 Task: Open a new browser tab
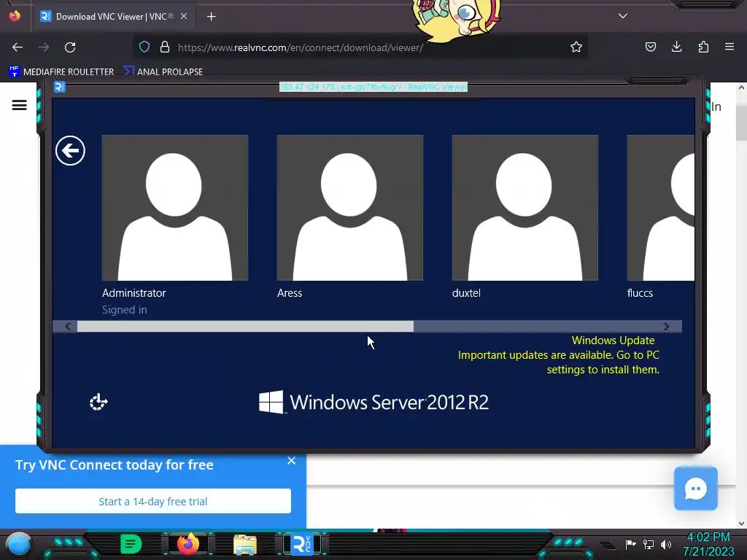[211, 17]
